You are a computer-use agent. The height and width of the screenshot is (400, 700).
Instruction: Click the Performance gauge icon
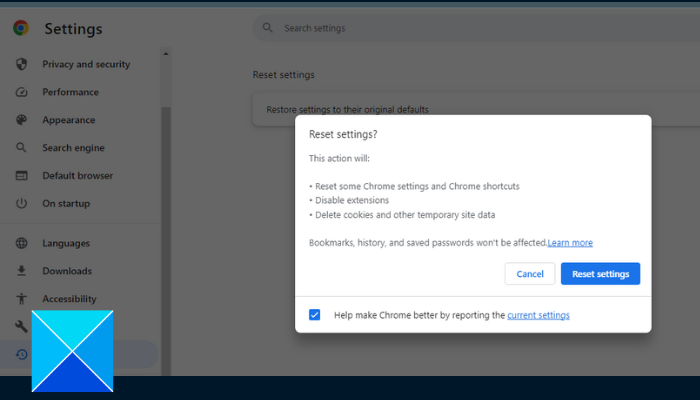(x=21, y=92)
